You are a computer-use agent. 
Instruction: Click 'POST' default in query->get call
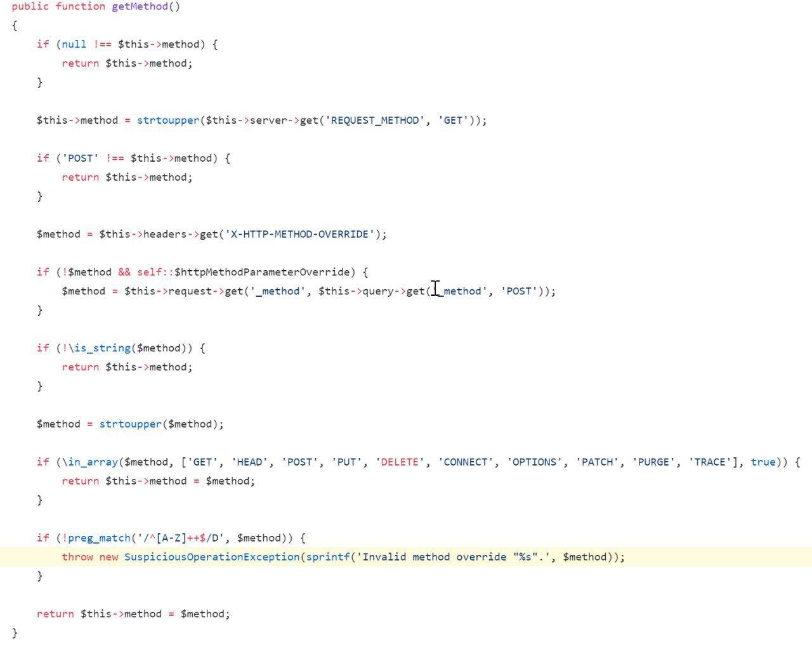pyautogui.click(x=520, y=291)
